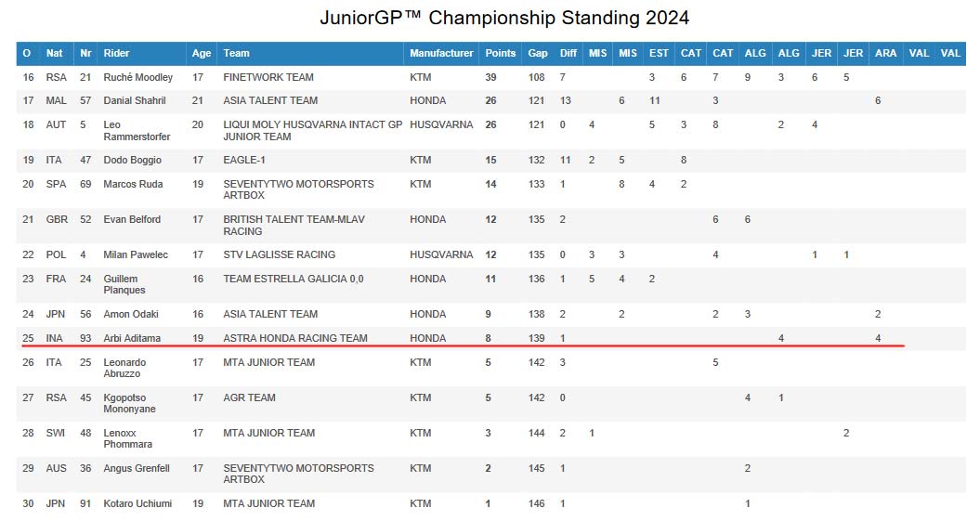Open rider Ruché Moodley's entry

[138, 77]
